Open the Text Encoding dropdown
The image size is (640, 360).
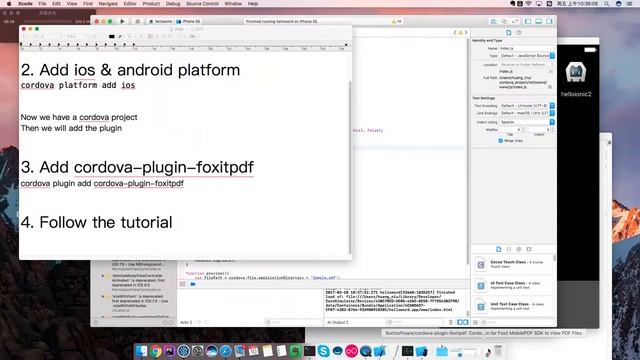(x=527, y=106)
